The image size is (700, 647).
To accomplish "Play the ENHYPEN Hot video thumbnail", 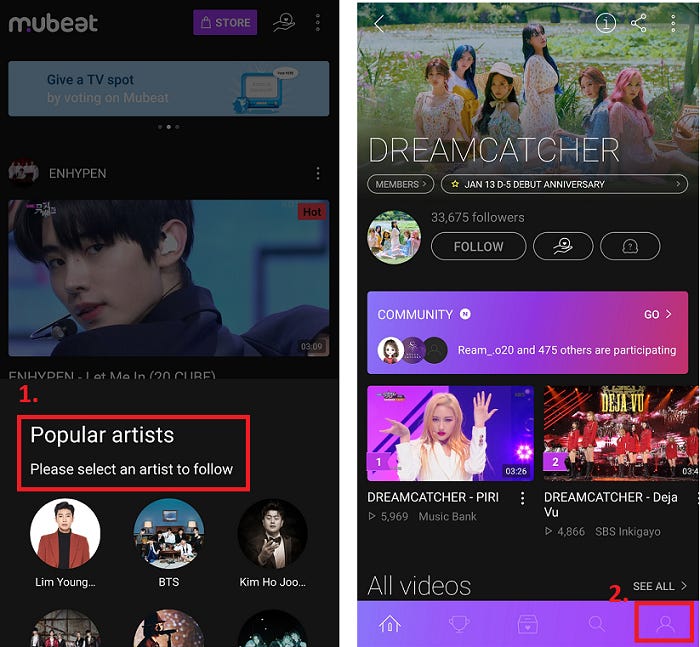I will point(169,278).
